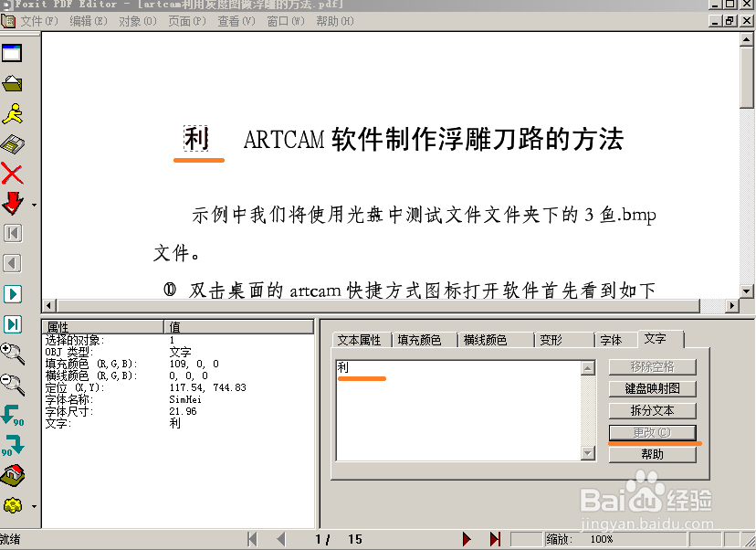The image size is (756, 550).
Task: Zoom in with the plus magnifier icon
Action: click(x=12, y=354)
